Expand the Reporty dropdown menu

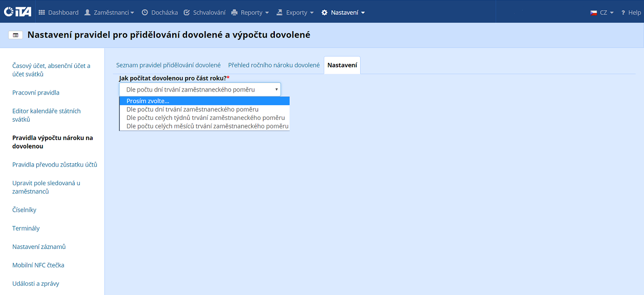click(x=250, y=12)
